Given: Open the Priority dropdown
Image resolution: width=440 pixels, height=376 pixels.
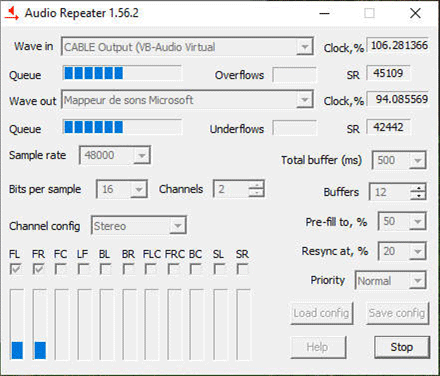Looking at the screenshot, I should tap(417, 281).
